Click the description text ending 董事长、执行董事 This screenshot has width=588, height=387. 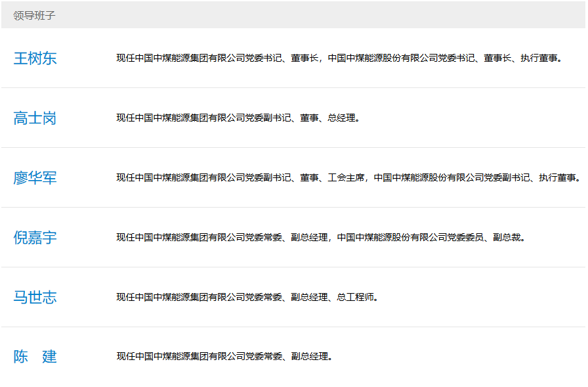pyautogui.click(x=339, y=58)
